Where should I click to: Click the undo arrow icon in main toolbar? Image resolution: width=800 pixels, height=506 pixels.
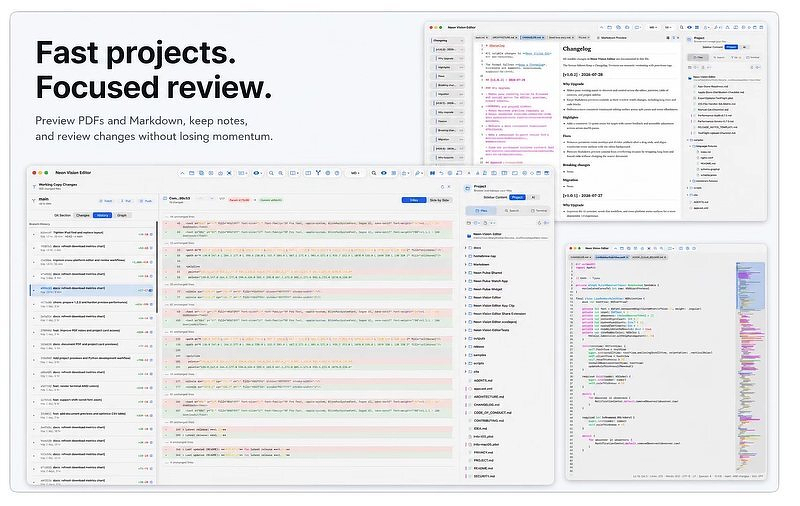pyautogui.click(x=441, y=173)
